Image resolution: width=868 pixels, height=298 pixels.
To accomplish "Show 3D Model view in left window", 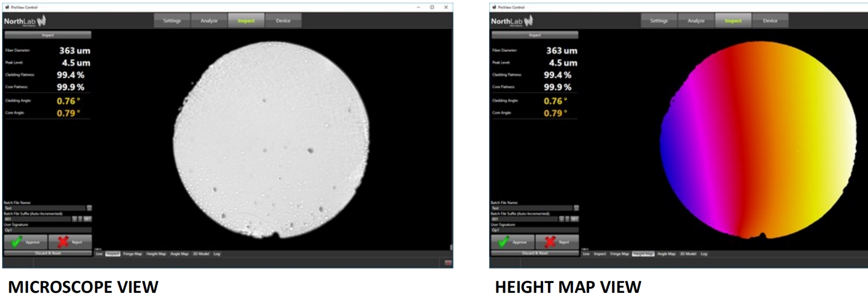I will pyautogui.click(x=201, y=254).
